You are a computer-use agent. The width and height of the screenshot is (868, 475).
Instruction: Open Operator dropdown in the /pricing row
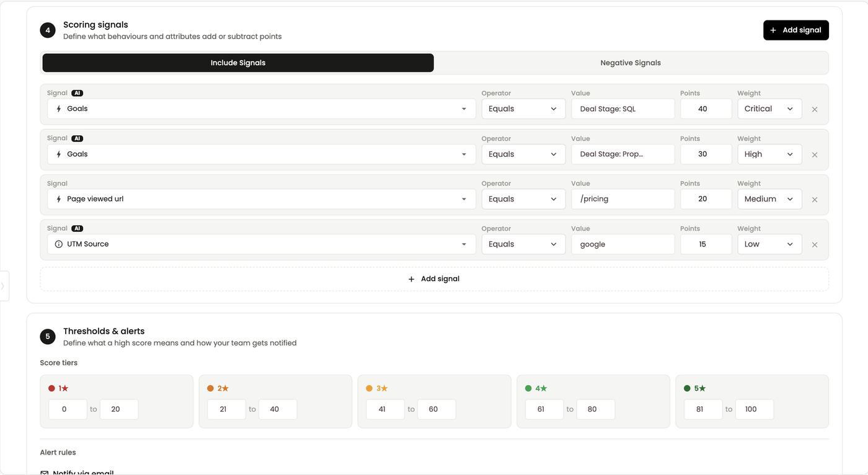click(523, 199)
